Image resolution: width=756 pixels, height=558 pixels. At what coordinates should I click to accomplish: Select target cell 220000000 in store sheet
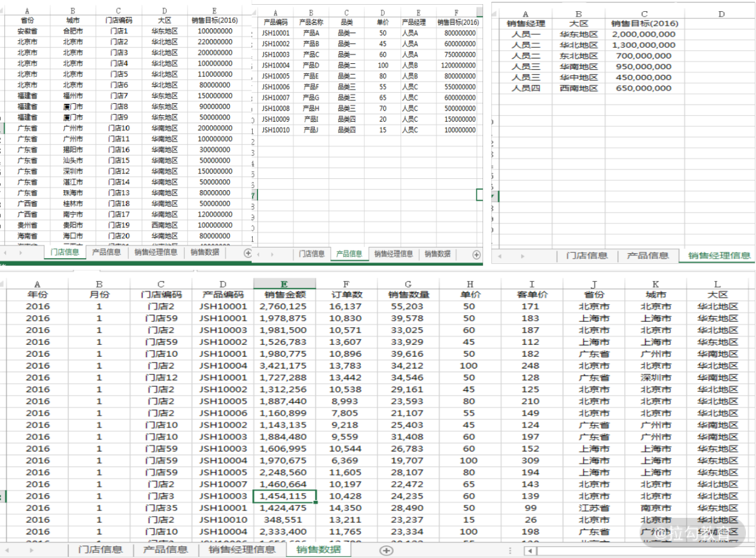click(214, 42)
